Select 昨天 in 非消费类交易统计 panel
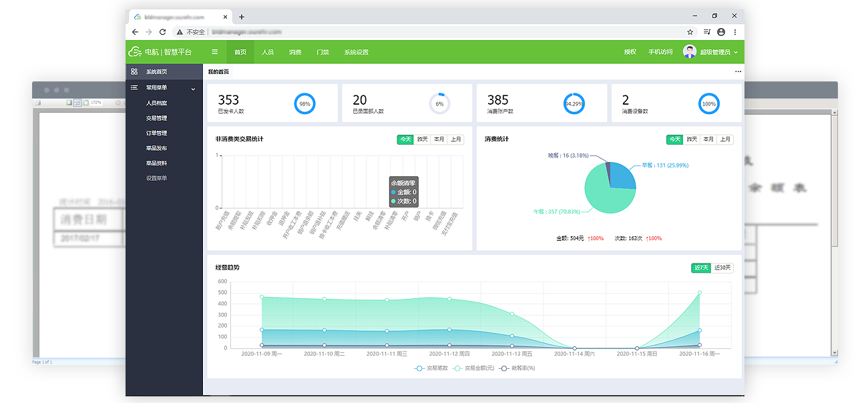The width and height of the screenshot is (868, 403). [x=422, y=139]
